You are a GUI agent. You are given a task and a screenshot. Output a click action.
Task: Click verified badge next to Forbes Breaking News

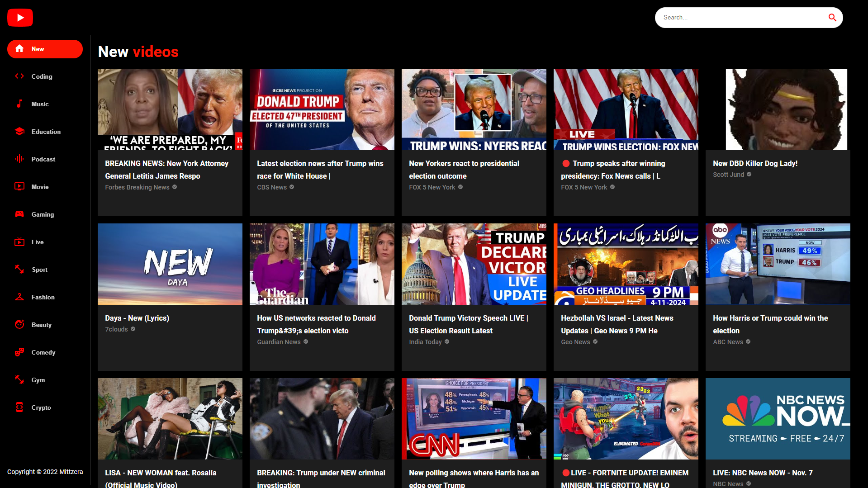point(175,187)
